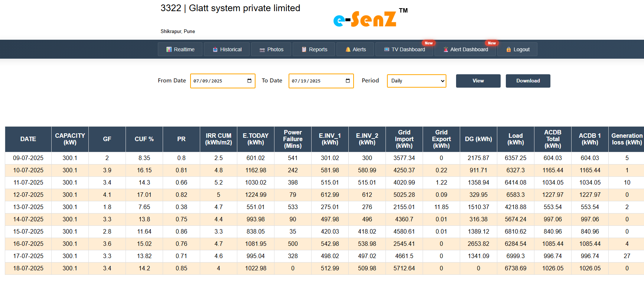Click the Load (kWh) column header

point(515,139)
